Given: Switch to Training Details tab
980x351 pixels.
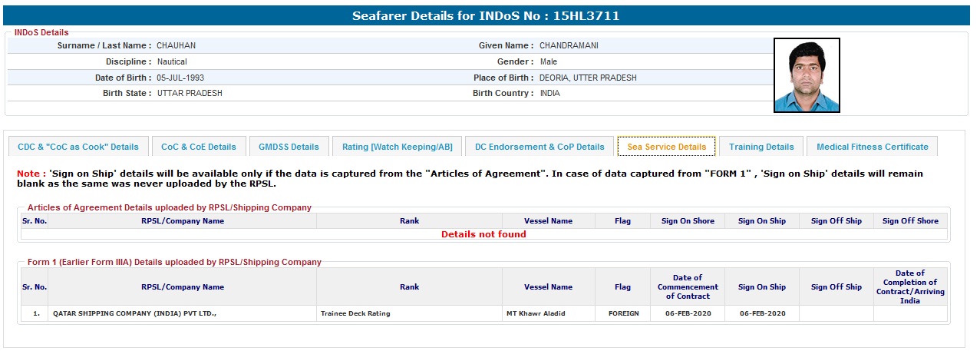Looking at the screenshot, I should click(761, 147).
